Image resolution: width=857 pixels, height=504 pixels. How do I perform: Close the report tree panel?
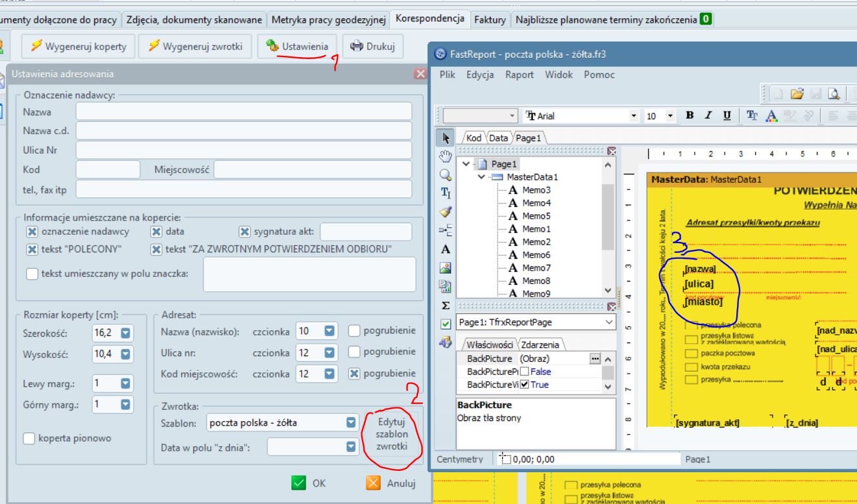click(611, 150)
